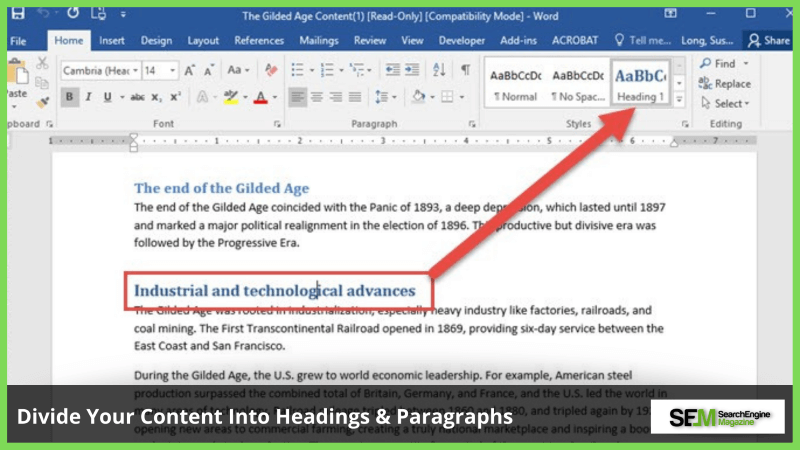Screen dimensions: 800x450
Task: Switch to the References tab
Action: (x=259, y=40)
